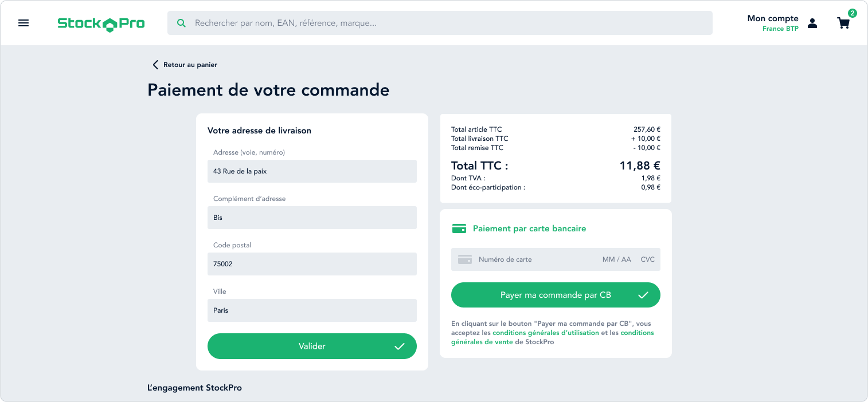
Task: Select the Complément d'adresse field
Action: click(312, 218)
